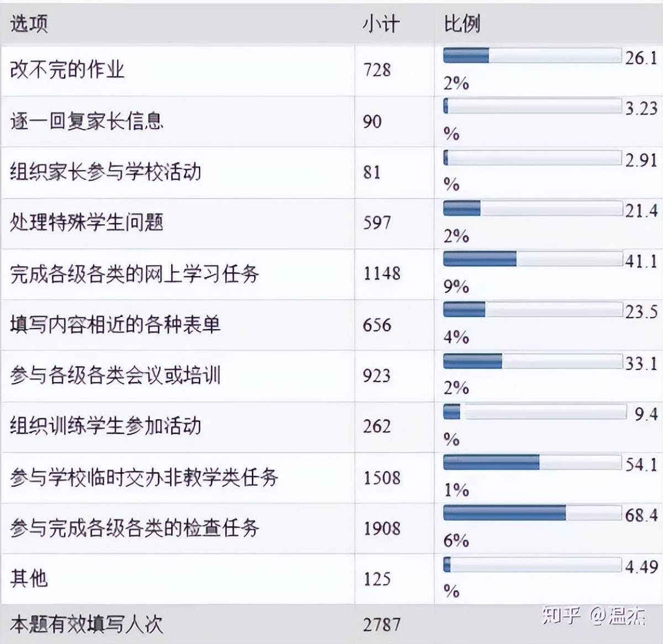This screenshot has width=663, height=644.
Task: Click the count 1908 cell
Action: pos(382,529)
